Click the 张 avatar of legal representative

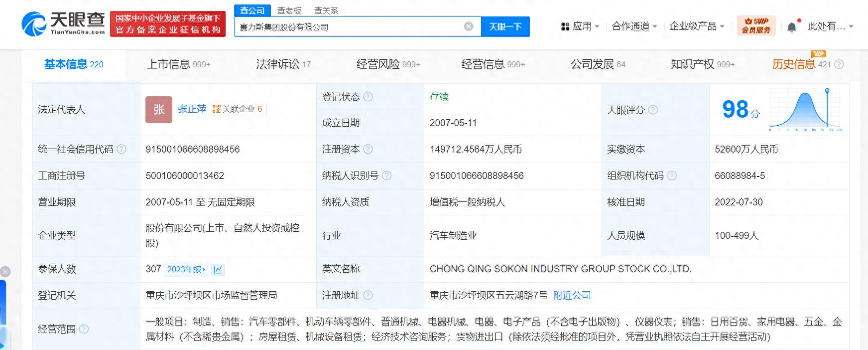tap(159, 109)
